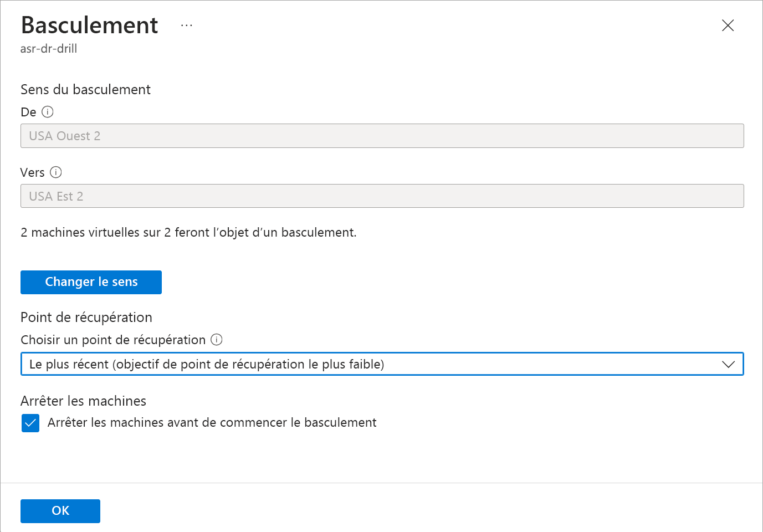Click the USA Est 2 field

[382, 196]
